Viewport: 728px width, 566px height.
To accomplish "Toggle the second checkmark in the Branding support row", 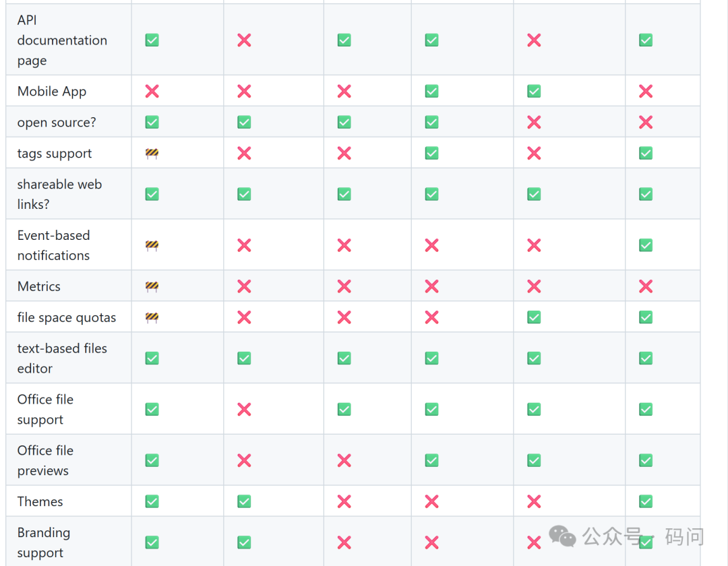I will 243,542.
